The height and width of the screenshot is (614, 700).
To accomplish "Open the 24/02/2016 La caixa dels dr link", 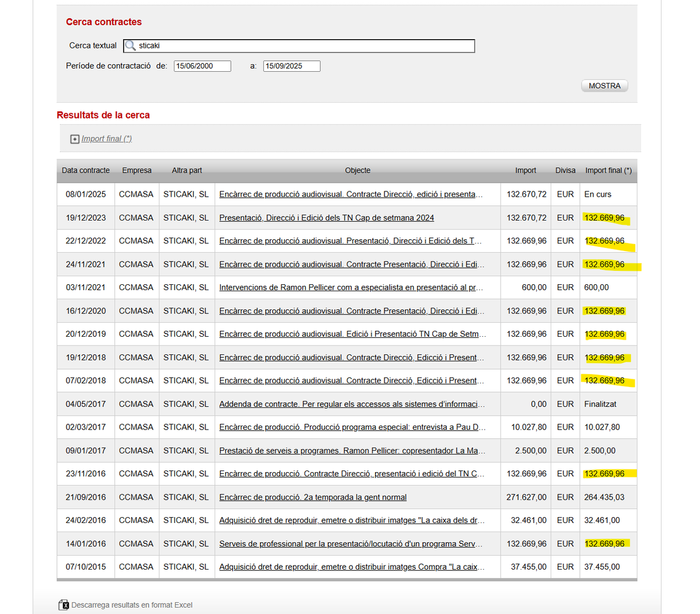I will click(352, 520).
